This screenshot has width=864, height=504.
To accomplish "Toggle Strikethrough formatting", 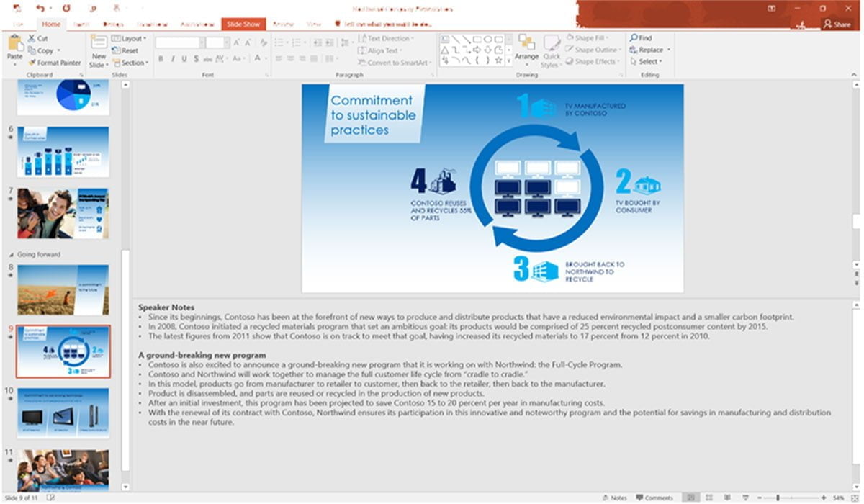I will click(x=208, y=59).
